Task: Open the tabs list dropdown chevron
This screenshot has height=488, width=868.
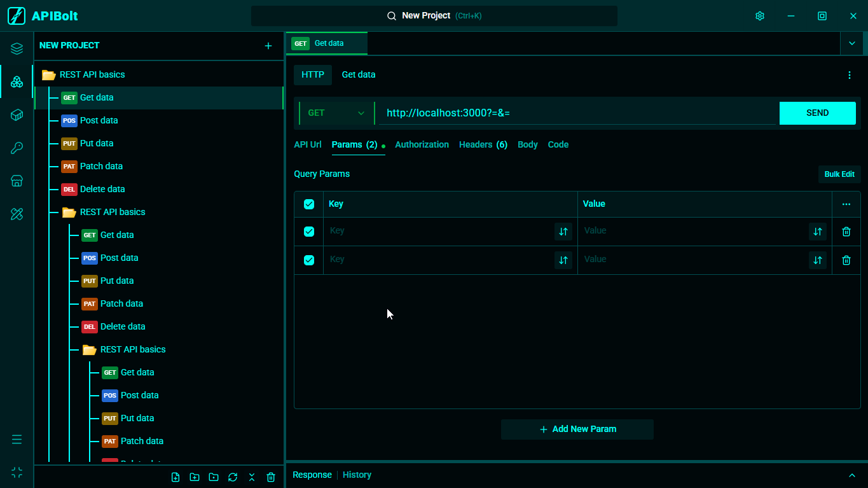Action: pyautogui.click(x=852, y=43)
